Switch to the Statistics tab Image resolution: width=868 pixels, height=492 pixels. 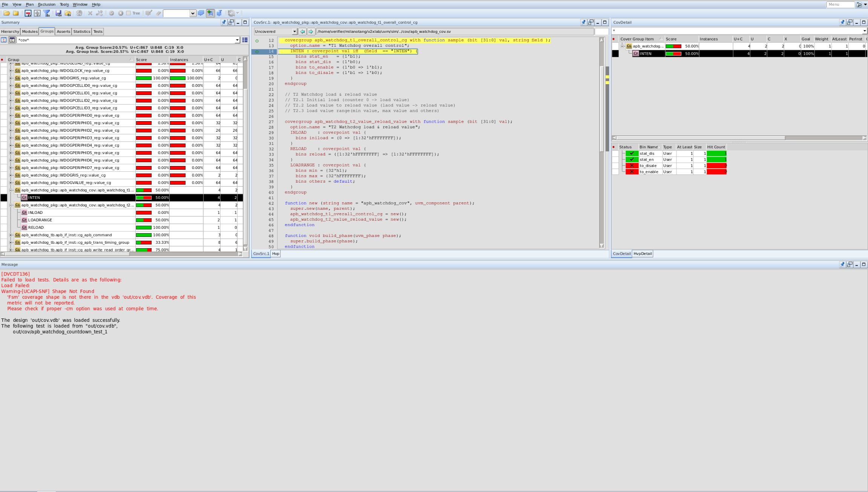point(81,32)
